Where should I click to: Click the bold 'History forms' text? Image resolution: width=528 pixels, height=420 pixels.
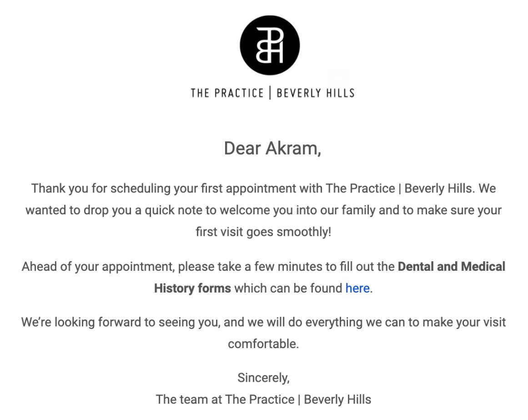click(x=192, y=288)
